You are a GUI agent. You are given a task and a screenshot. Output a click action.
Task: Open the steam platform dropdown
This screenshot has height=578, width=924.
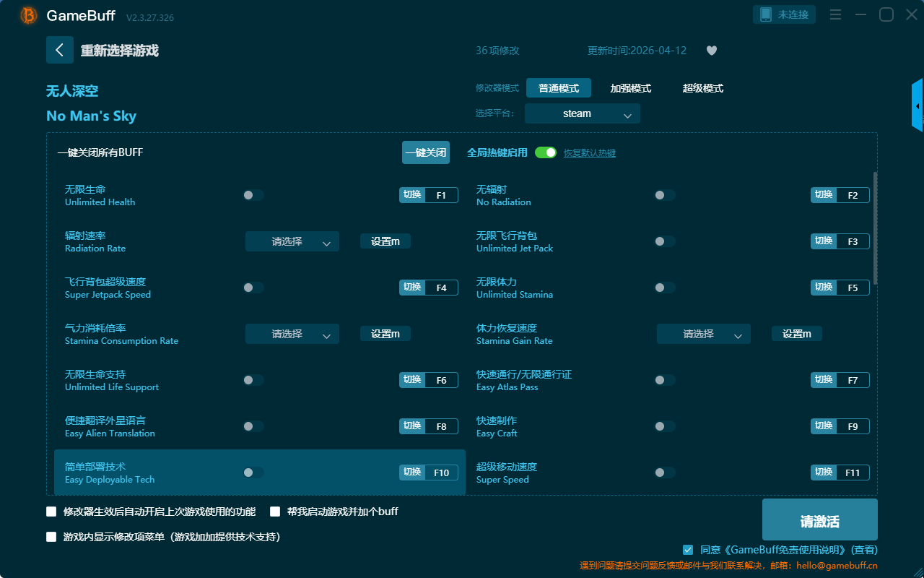click(583, 113)
